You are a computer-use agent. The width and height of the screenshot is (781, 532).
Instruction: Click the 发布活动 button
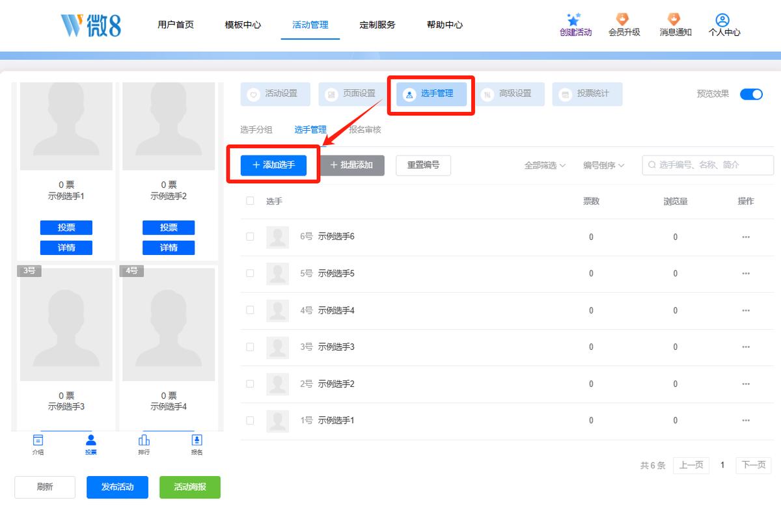click(x=117, y=487)
